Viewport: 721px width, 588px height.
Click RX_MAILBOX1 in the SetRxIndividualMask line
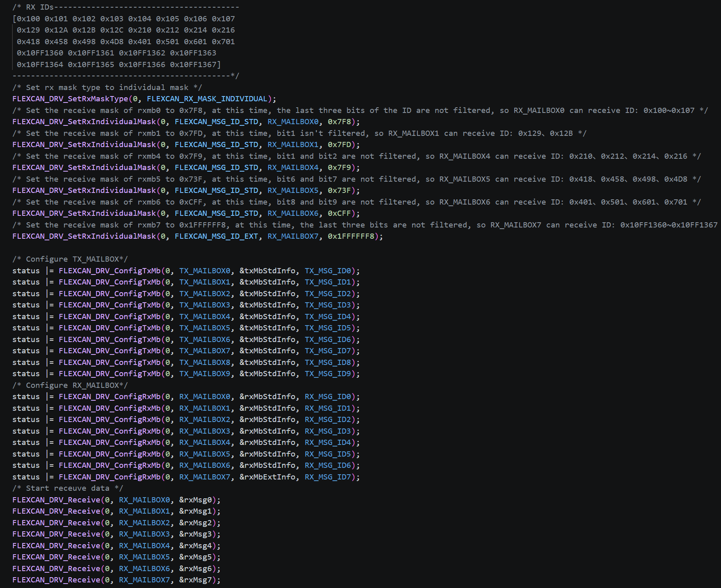293,145
